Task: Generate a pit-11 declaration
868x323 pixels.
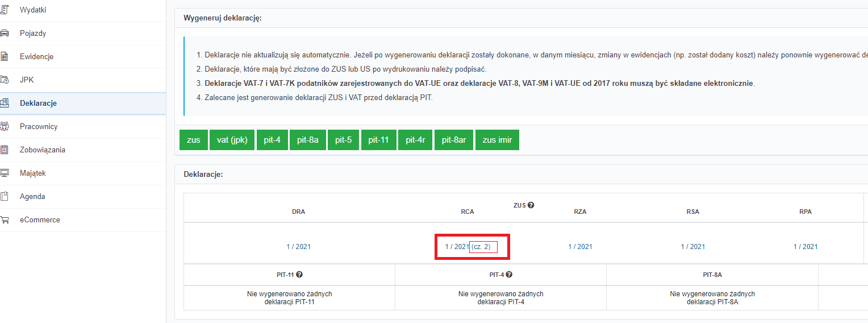Action: click(378, 140)
